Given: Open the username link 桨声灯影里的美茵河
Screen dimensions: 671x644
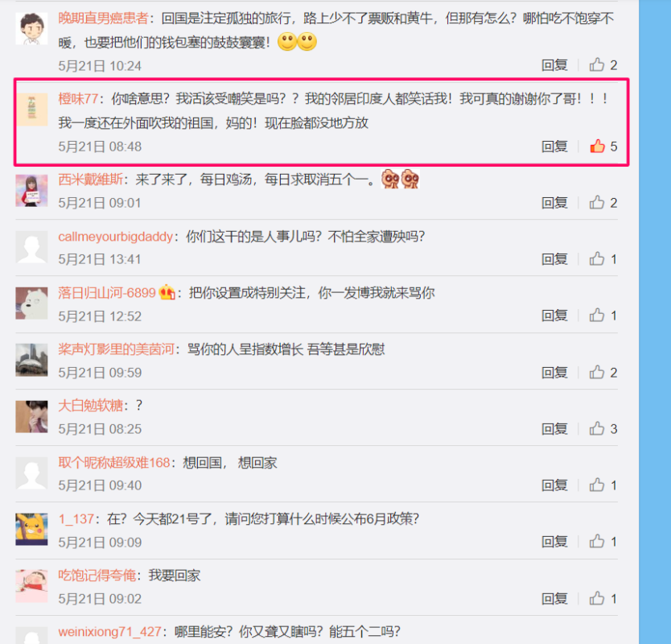Looking at the screenshot, I should click(116, 349).
